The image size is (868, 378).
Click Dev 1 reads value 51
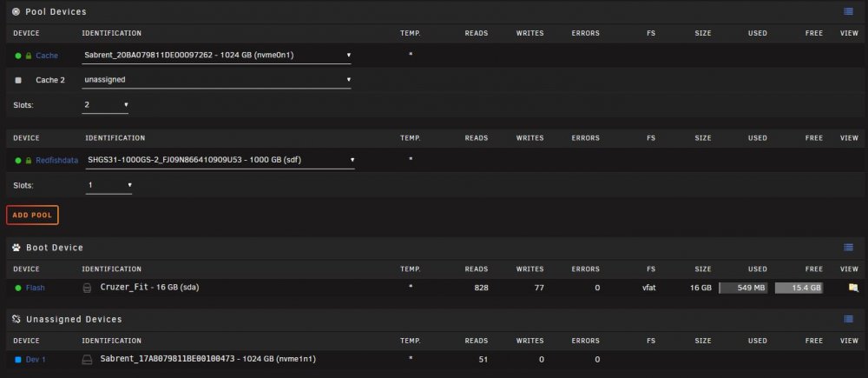[x=483, y=360]
